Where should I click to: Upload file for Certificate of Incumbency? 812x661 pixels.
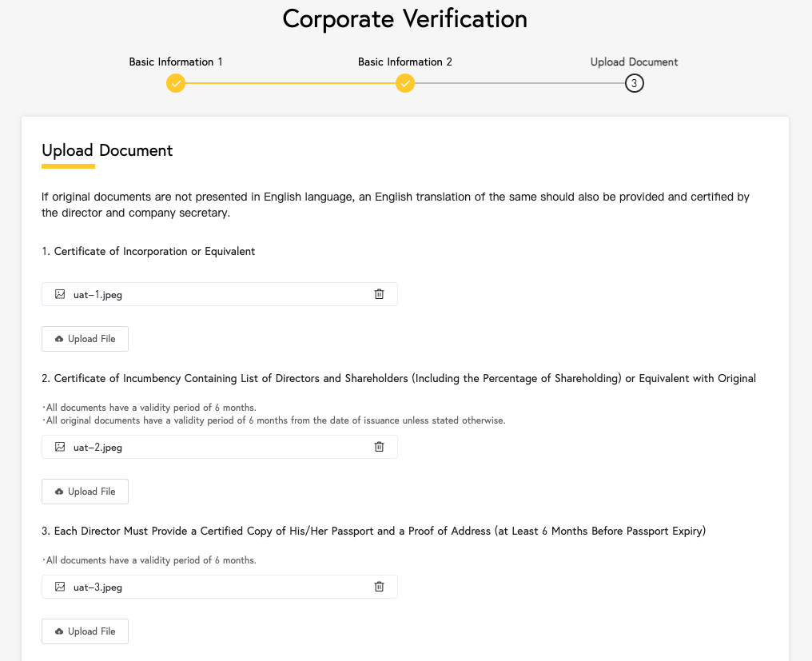click(x=85, y=491)
